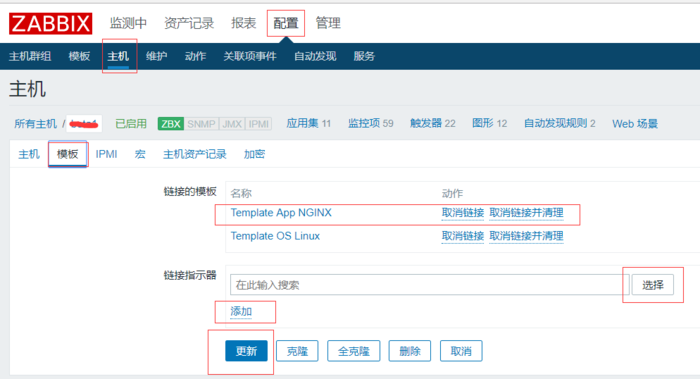Image resolution: width=700 pixels, height=379 pixels.
Task: Switch to the 加密 tab
Action: 254,154
